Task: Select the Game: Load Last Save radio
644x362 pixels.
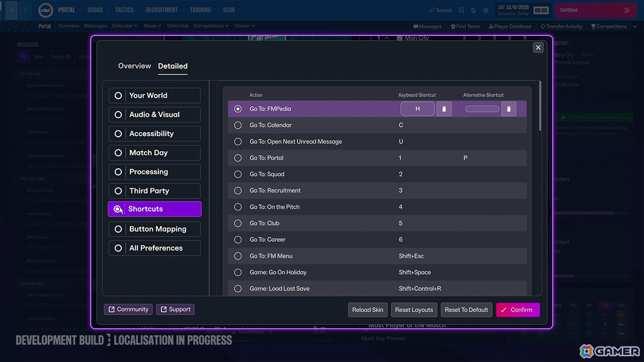Action: coord(238,289)
